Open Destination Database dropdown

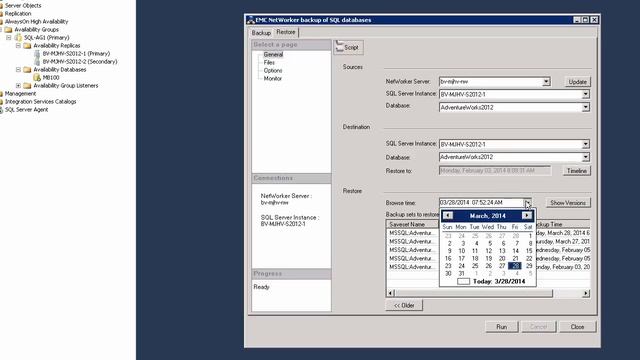coord(585,157)
